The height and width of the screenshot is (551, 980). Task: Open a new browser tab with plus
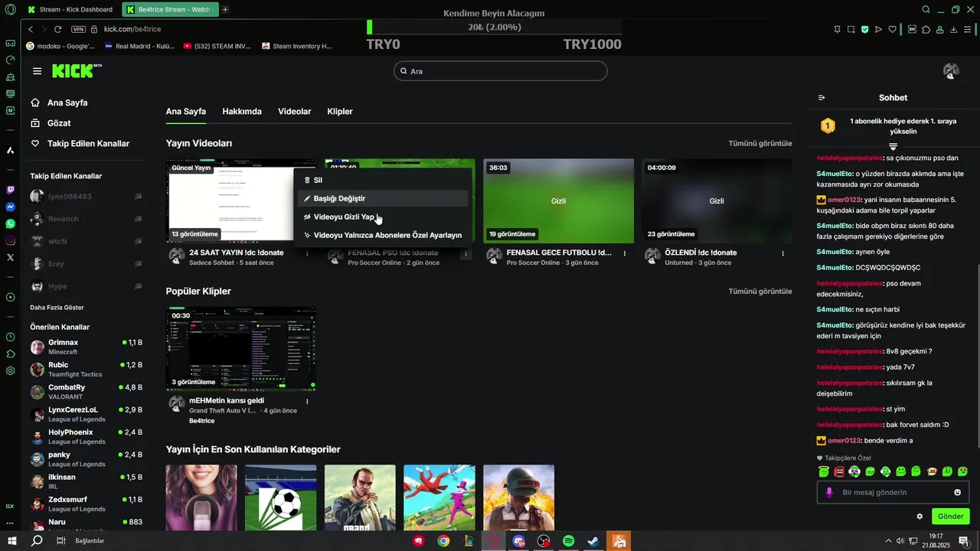tap(225, 9)
